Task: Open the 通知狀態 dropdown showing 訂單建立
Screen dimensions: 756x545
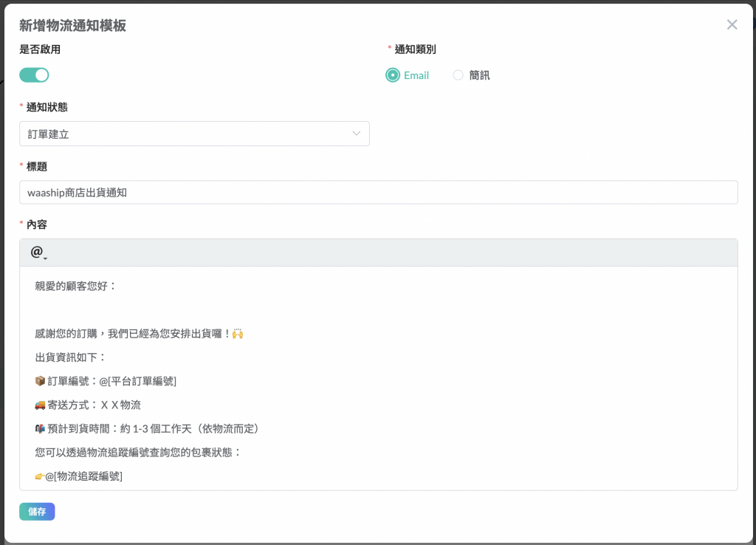Action: coord(193,134)
